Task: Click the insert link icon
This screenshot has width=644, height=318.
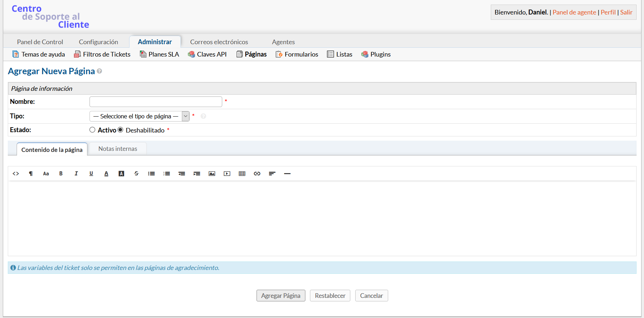Action: [257, 173]
